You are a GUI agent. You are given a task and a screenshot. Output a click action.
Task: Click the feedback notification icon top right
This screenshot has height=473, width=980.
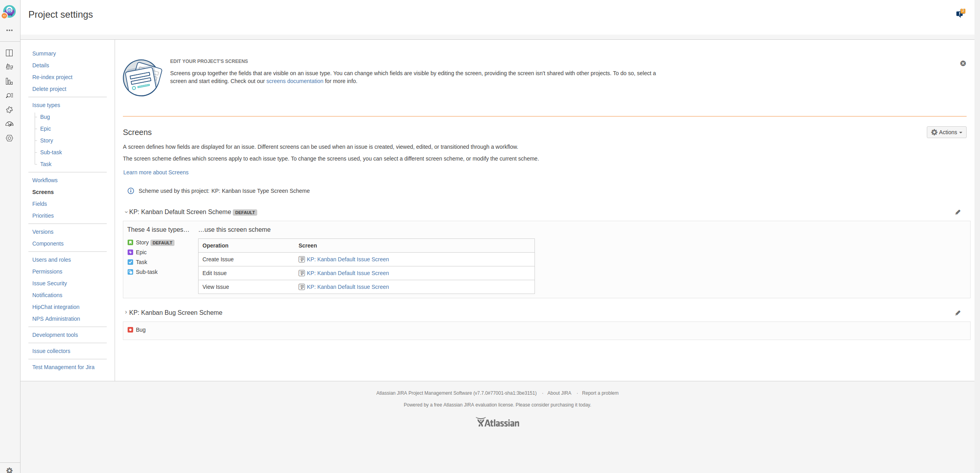click(960, 14)
